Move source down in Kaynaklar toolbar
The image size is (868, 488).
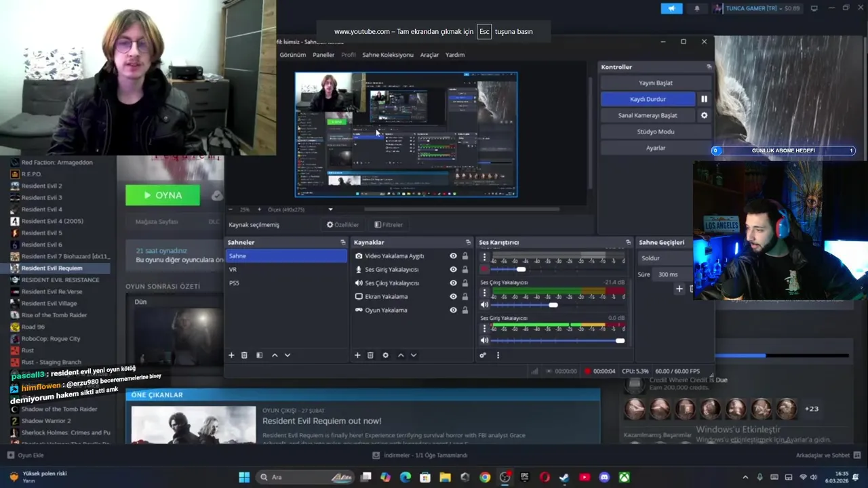click(x=414, y=355)
